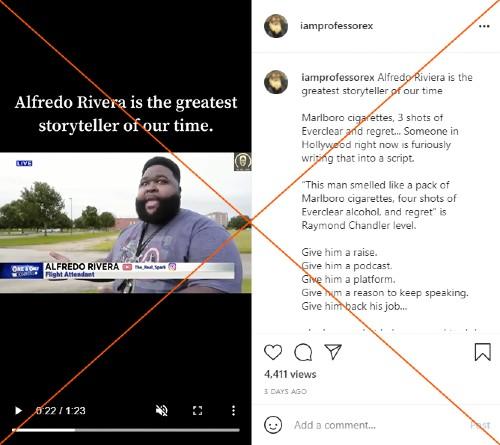This screenshot has width=500, height=445.
Task: Like the post with the heart icon
Action: tap(273, 352)
